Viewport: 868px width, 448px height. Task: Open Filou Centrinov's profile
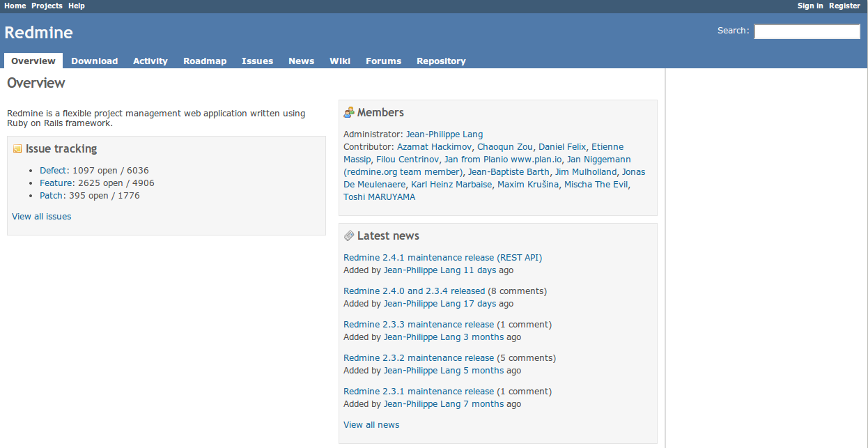[408, 160]
